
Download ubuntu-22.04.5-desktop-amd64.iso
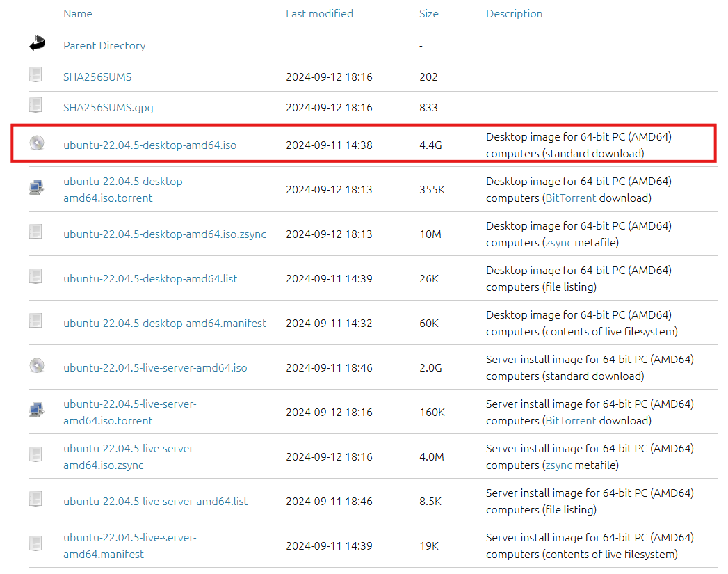[150, 145]
